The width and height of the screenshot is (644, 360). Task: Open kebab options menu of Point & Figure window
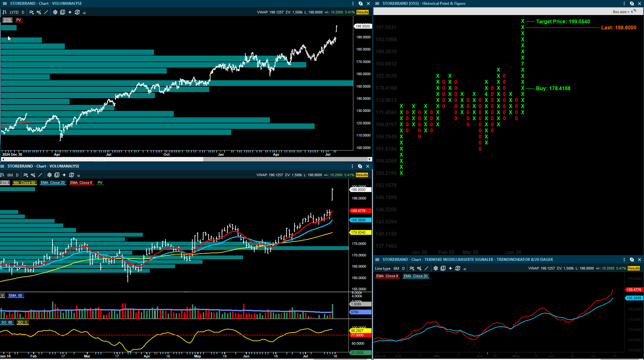pos(624,4)
